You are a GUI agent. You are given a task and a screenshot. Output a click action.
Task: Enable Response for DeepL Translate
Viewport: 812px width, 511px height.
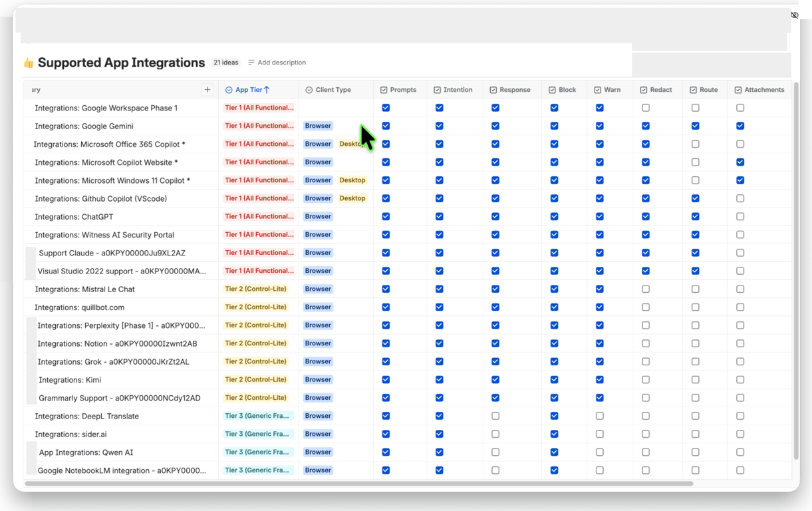[x=495, y=416]
